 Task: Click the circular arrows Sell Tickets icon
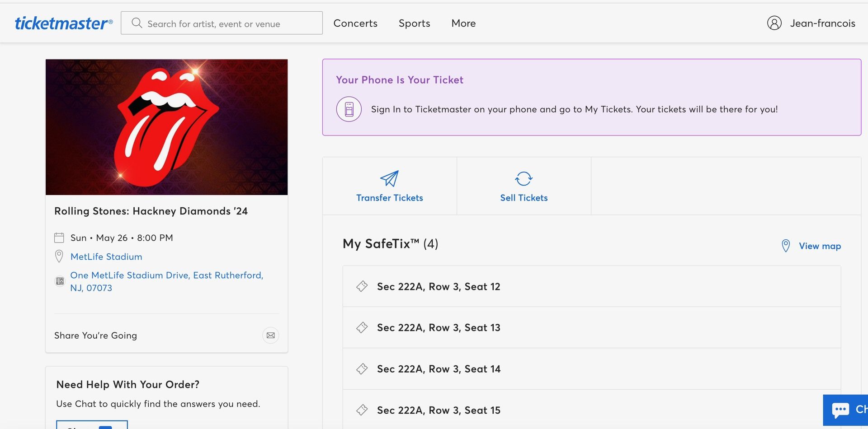pos(524,178)
